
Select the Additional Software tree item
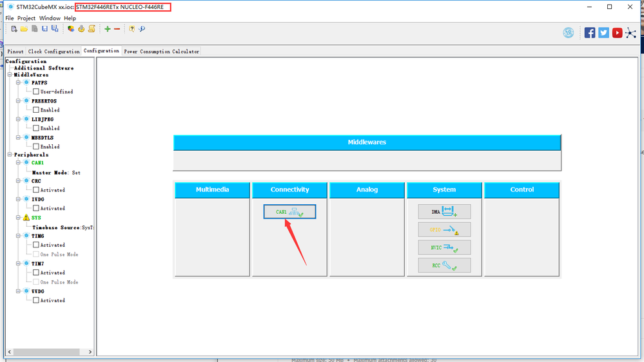(x=44, y=68)
